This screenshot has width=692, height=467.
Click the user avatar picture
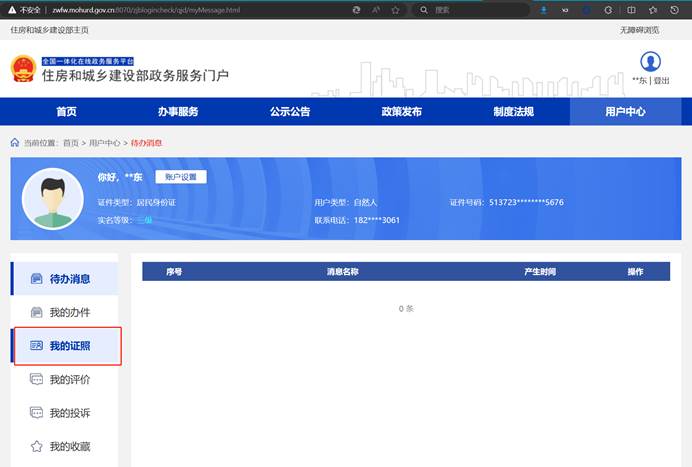[51, 198]
